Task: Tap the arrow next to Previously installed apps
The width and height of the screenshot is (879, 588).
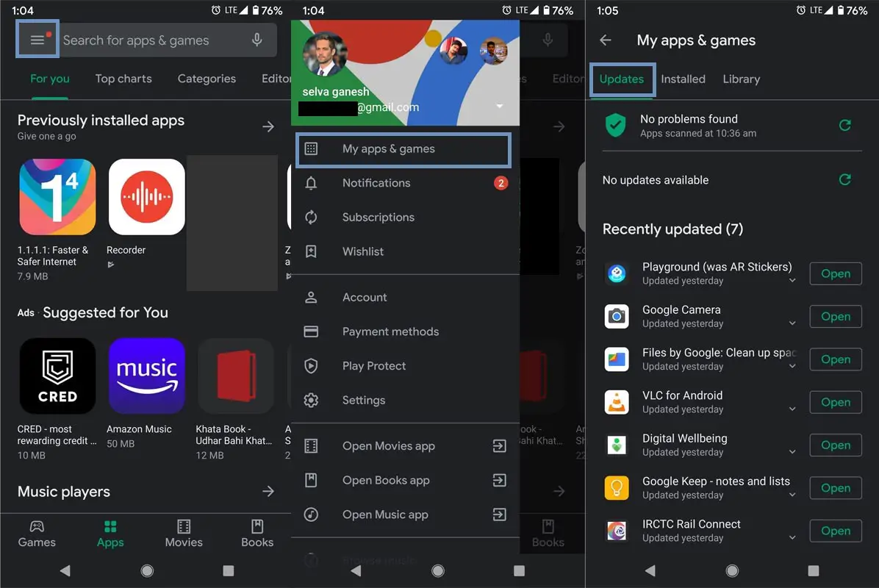Action: coord(268,126)
